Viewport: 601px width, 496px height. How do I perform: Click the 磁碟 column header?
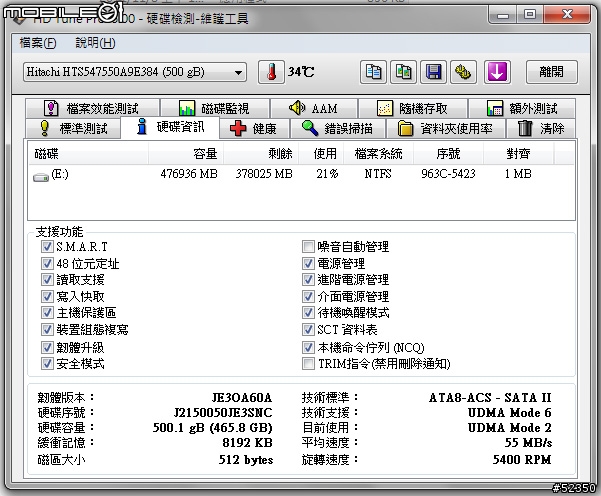(89, 154)
